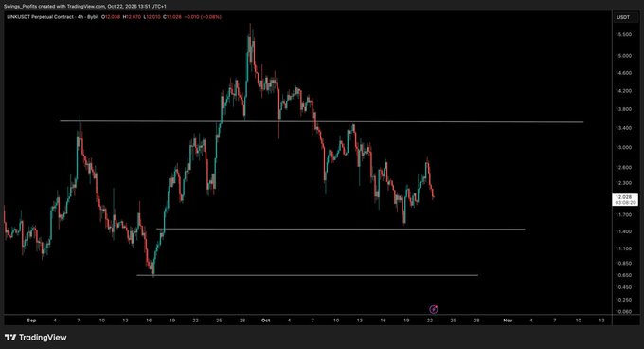Click the lowest horizontal line near 10.65
The width and height of the screenshot is (644, 349).
(307, 275)
